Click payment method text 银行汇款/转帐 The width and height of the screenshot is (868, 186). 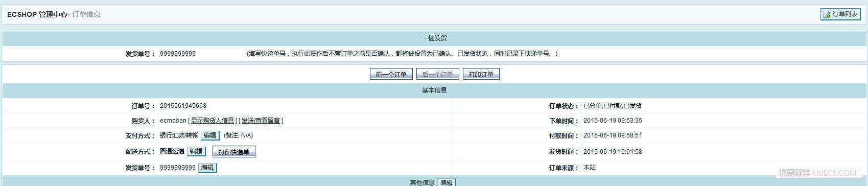click(179, 135)
